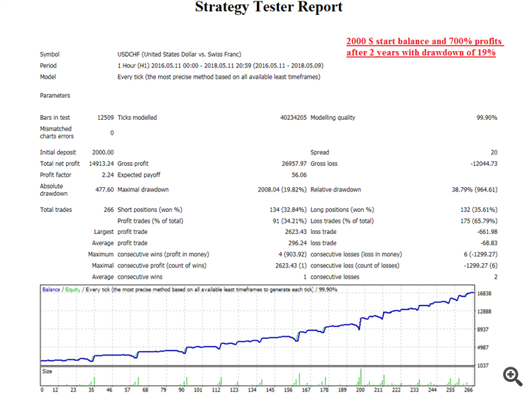
Task: Click the Profit factor value 2.24
Action: [108, 175]
